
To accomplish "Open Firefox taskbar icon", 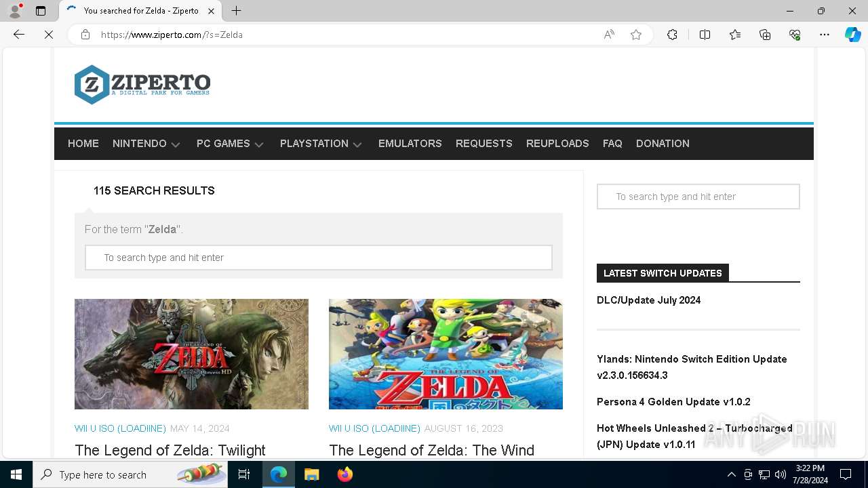I will (344, 474).
